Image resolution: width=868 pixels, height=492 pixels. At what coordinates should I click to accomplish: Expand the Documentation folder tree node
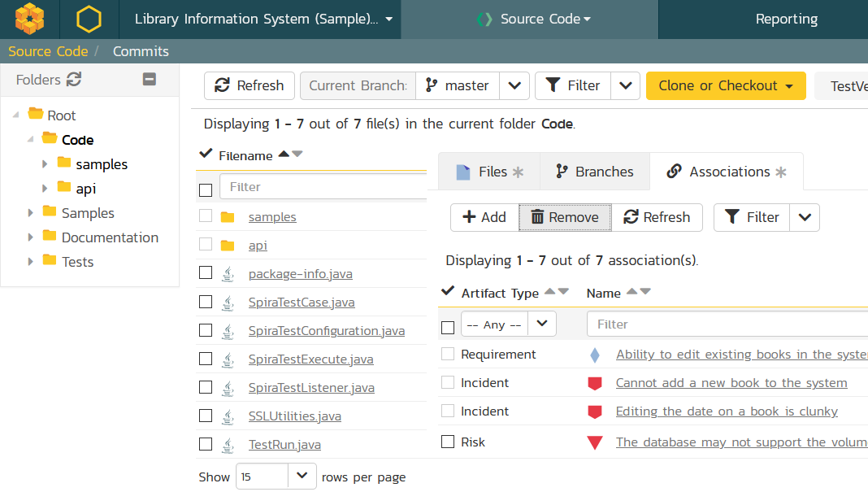click(31, 237)
